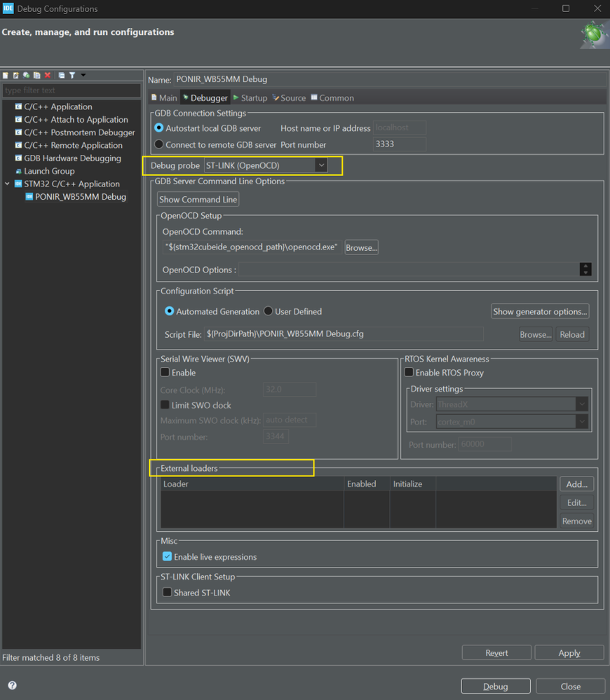
Task: Select User Defined configuration script option
Action: pos(268,312)
